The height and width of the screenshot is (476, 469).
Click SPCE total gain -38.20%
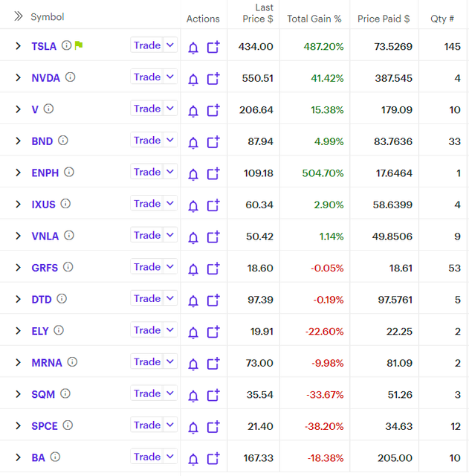pyautogui.click(x=324, y=426)
